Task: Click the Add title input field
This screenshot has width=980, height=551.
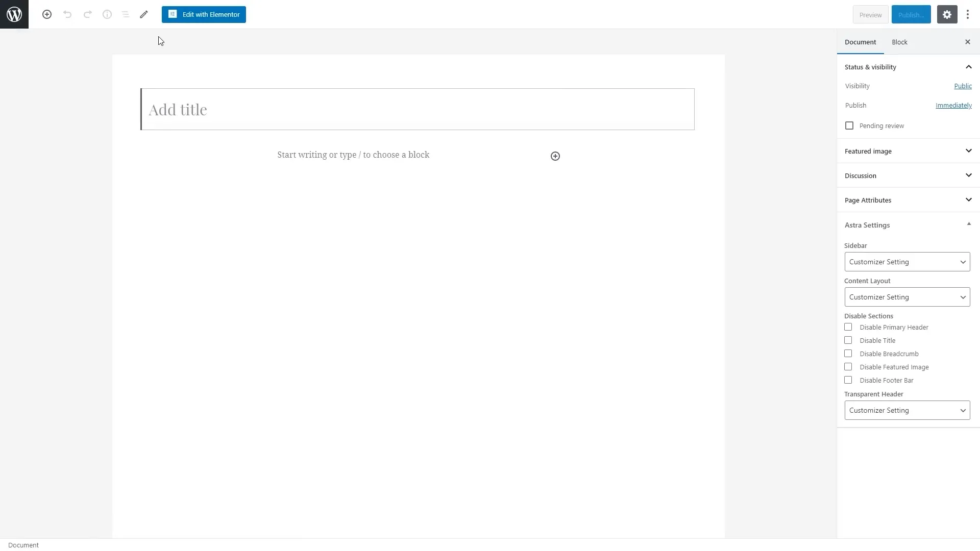Action: point(418,109)
